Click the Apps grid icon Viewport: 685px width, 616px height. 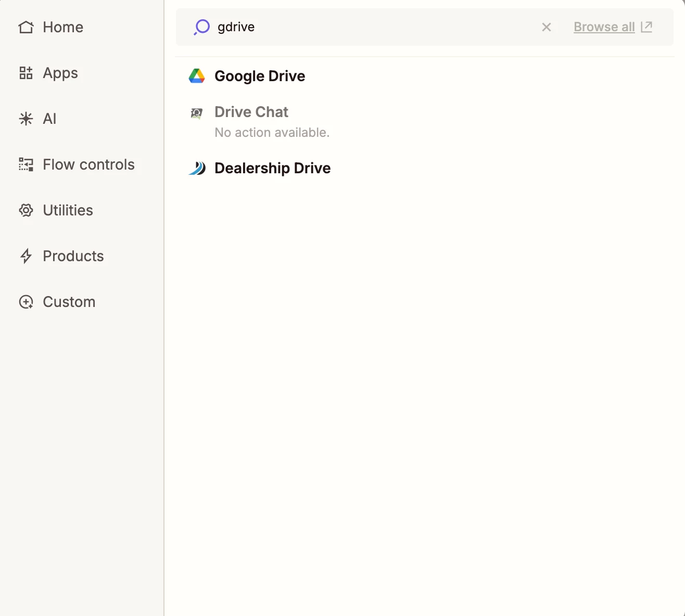pos(26,73)
